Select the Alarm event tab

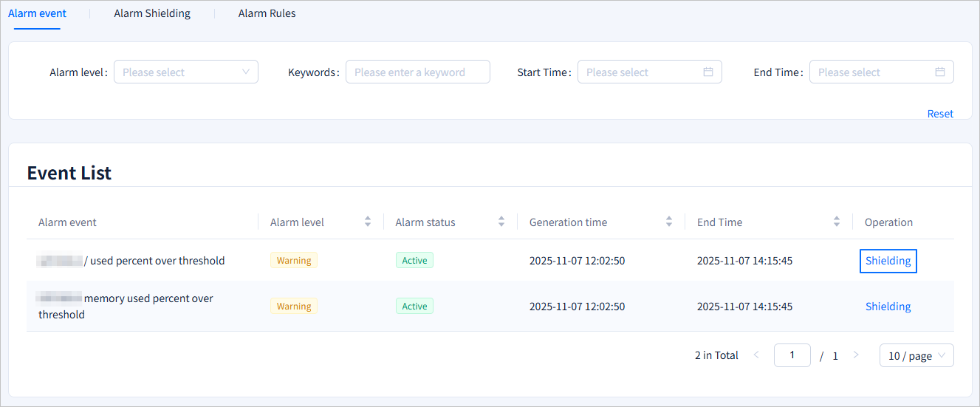point(37,13)
